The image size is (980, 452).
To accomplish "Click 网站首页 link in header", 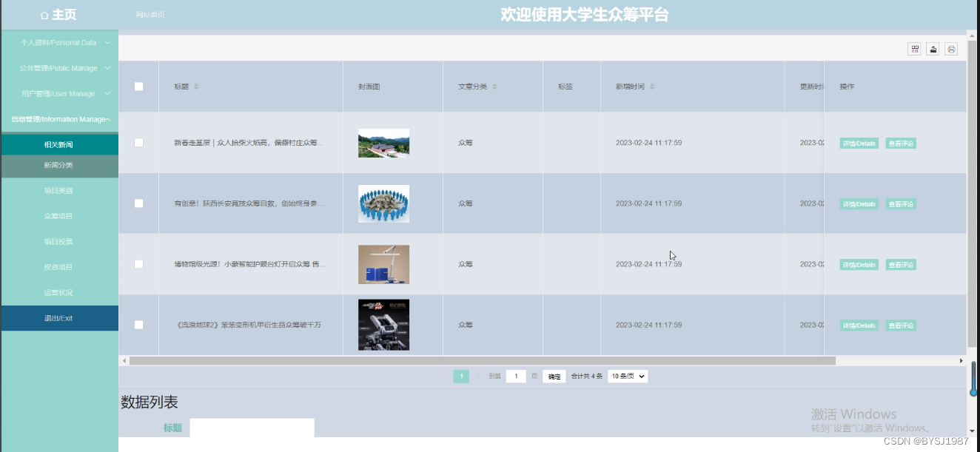I will [x=150, y=15].
